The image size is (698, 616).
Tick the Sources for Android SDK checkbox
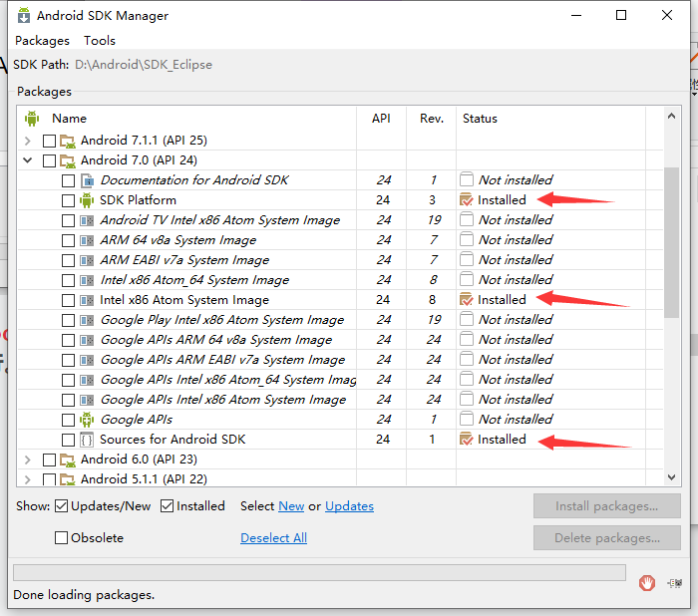[x=68, y=440]
